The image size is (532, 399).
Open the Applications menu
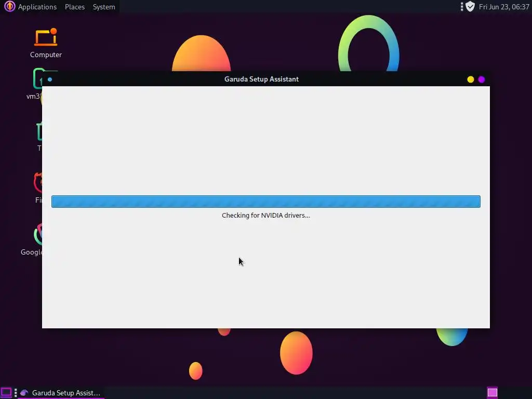point(37,7)
